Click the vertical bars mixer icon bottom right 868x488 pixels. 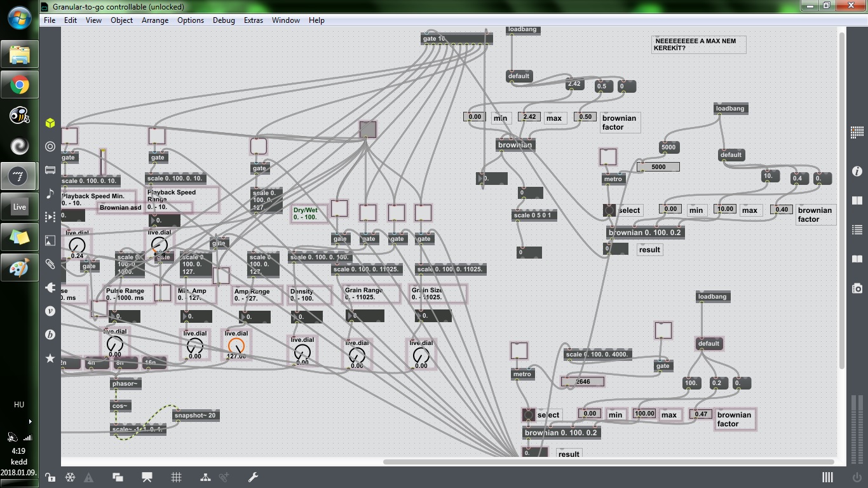(827, 477)
